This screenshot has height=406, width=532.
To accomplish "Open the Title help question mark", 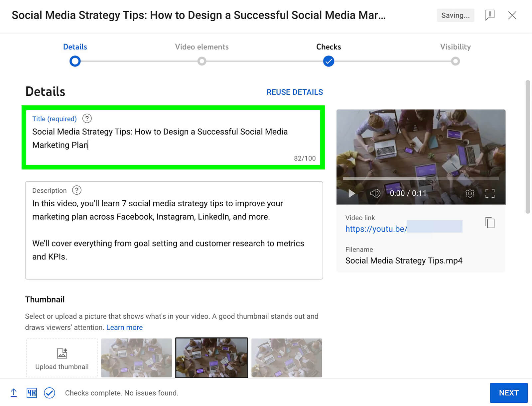I will click(87, 119).
